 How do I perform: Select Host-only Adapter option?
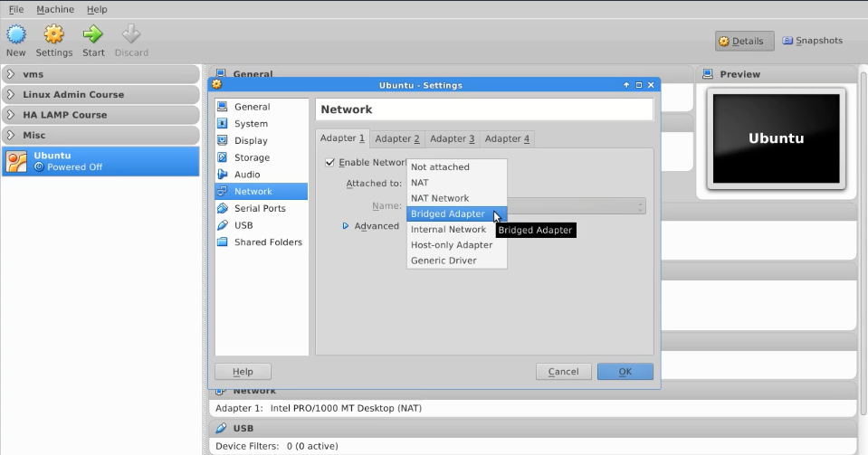452,245
